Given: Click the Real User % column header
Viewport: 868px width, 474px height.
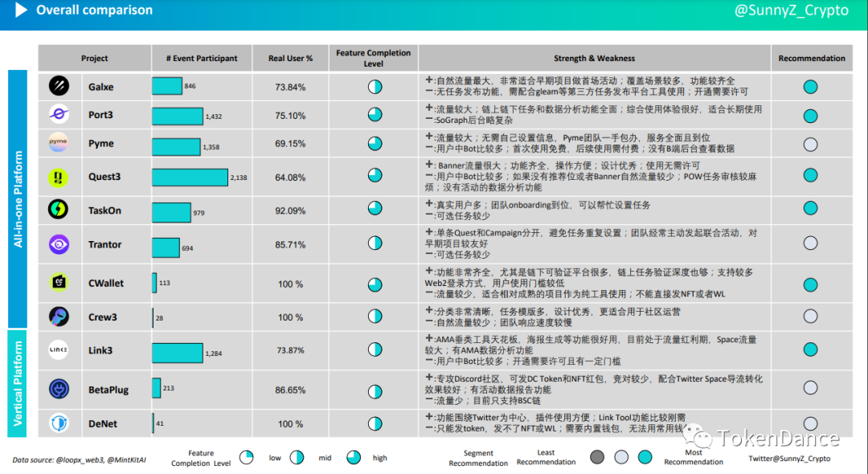Looking at the screenshot, I should coord(291,58).
